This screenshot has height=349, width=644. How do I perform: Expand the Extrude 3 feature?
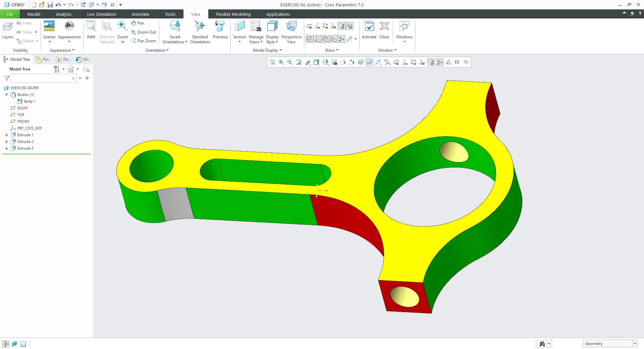click(x=7, y=148)
